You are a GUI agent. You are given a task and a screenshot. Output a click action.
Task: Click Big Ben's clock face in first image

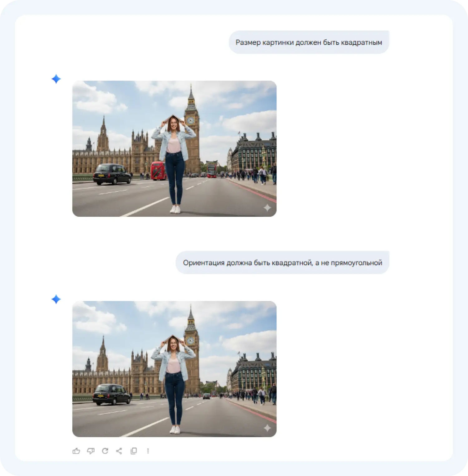(x=191, y=120)
